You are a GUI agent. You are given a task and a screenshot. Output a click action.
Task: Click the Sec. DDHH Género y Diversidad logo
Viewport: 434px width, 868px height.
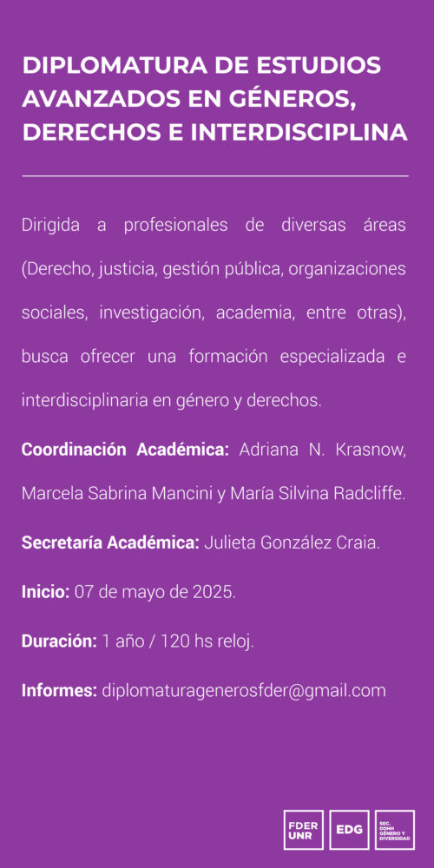pyautogui.click(x=395, y=830)
